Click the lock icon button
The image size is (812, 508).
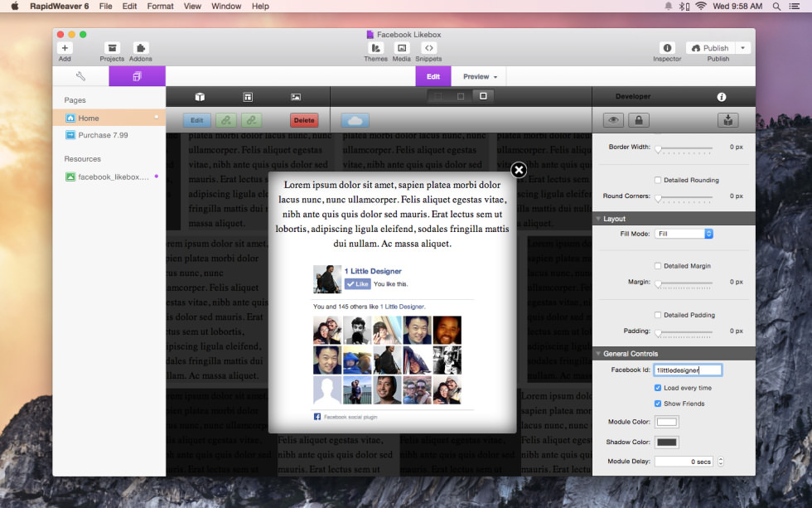[639, 120]
